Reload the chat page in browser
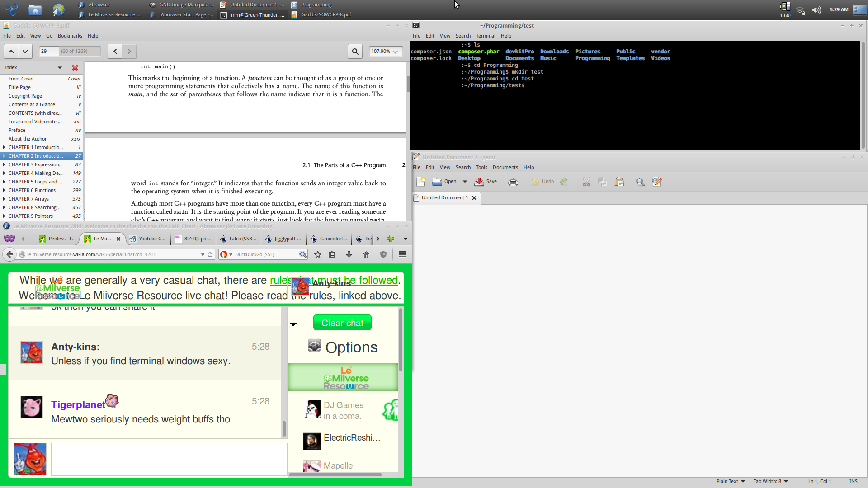The width and height of the screenshot is (868, 488). tap(210, 254)
